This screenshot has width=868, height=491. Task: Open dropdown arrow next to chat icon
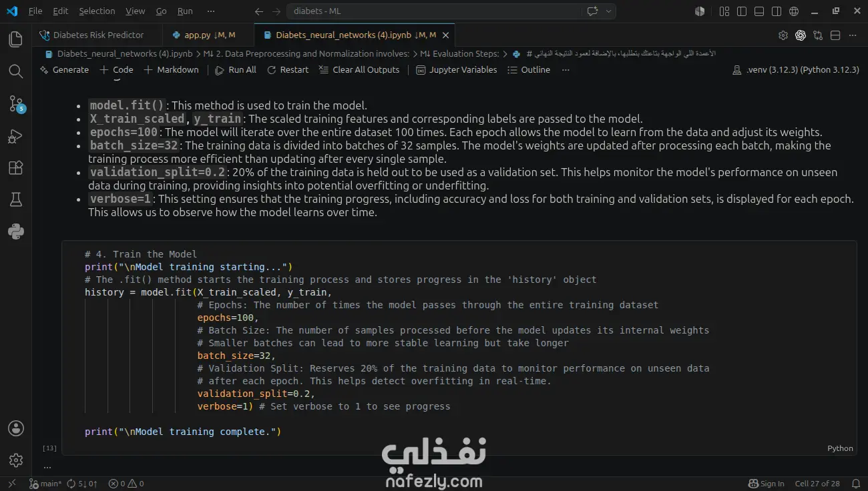point(608,11)
